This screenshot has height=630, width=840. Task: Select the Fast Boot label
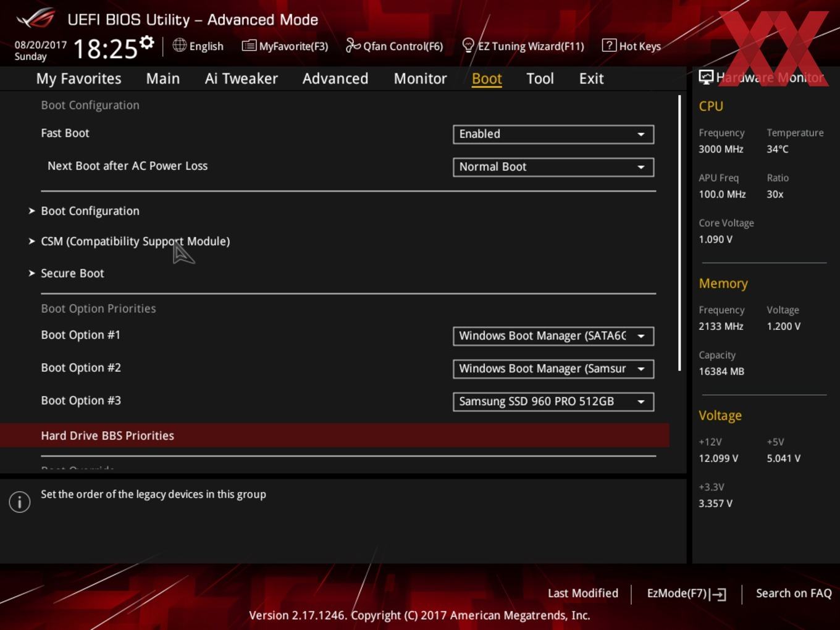65,133
